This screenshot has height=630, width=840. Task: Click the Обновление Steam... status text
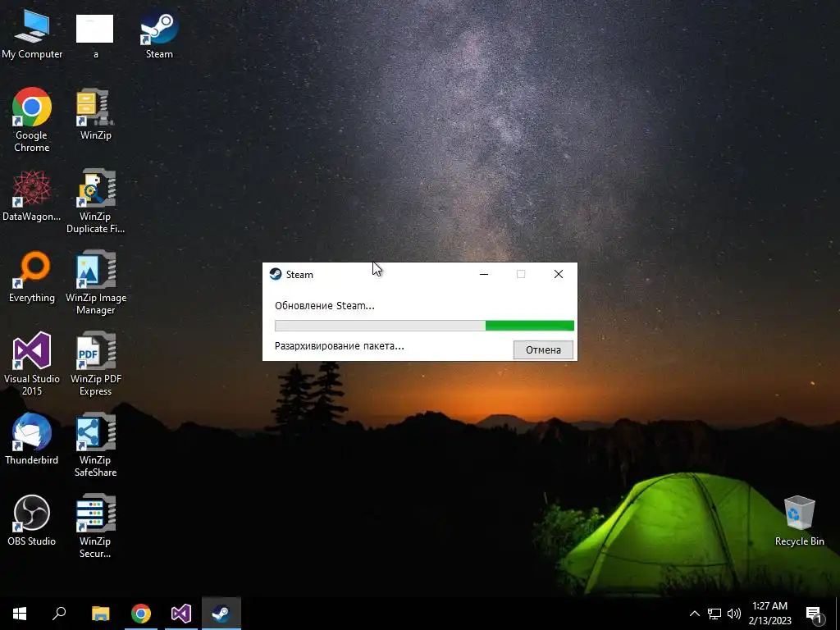pos(325,306)
